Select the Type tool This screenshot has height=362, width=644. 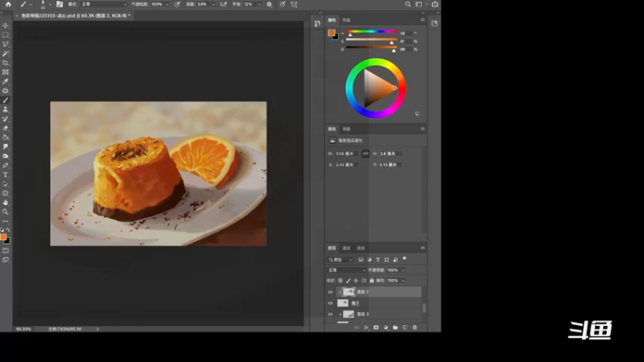tap(6, 175)
